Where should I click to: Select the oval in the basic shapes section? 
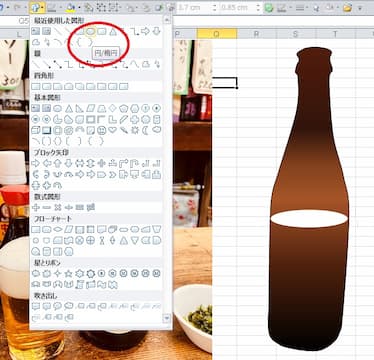[x=58, y=109]
